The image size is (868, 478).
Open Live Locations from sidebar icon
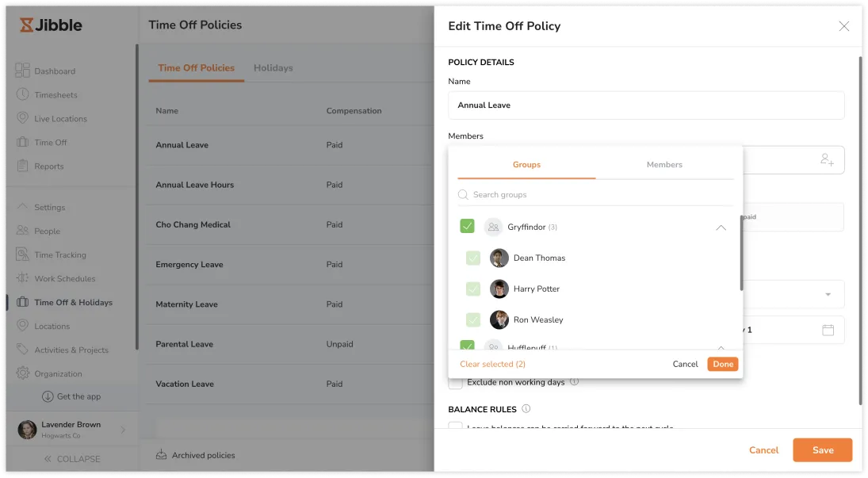22,118
